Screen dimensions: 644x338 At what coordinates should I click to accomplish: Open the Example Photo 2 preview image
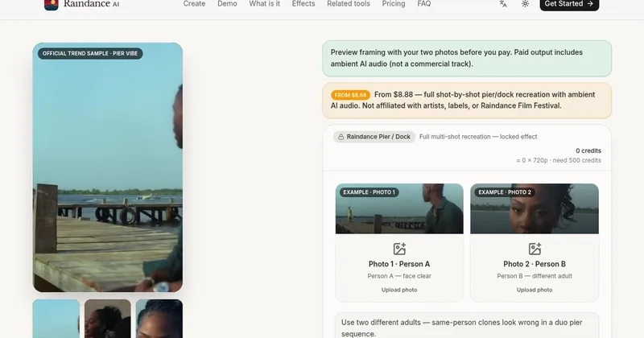point(535,208)
